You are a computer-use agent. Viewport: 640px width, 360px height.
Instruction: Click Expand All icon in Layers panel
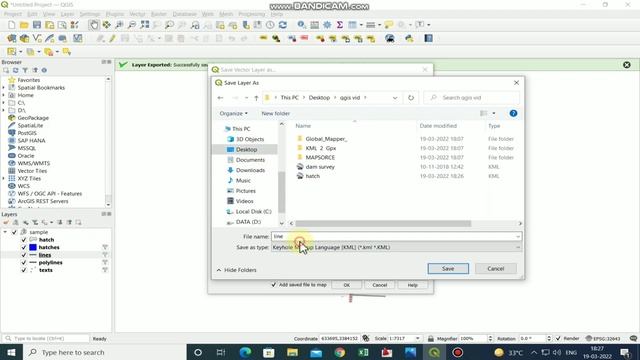(60, 222)
